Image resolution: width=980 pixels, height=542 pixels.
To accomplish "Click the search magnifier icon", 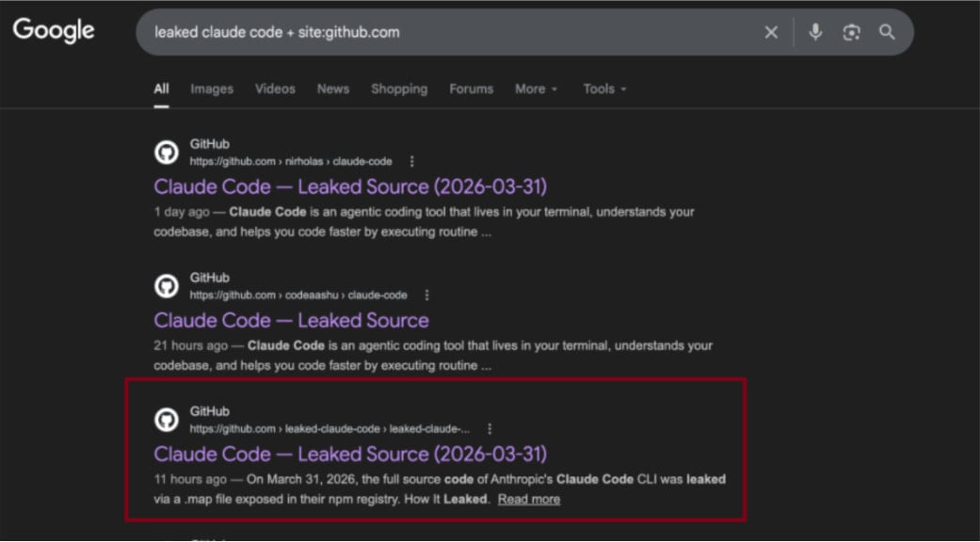I will click(886, 31).
